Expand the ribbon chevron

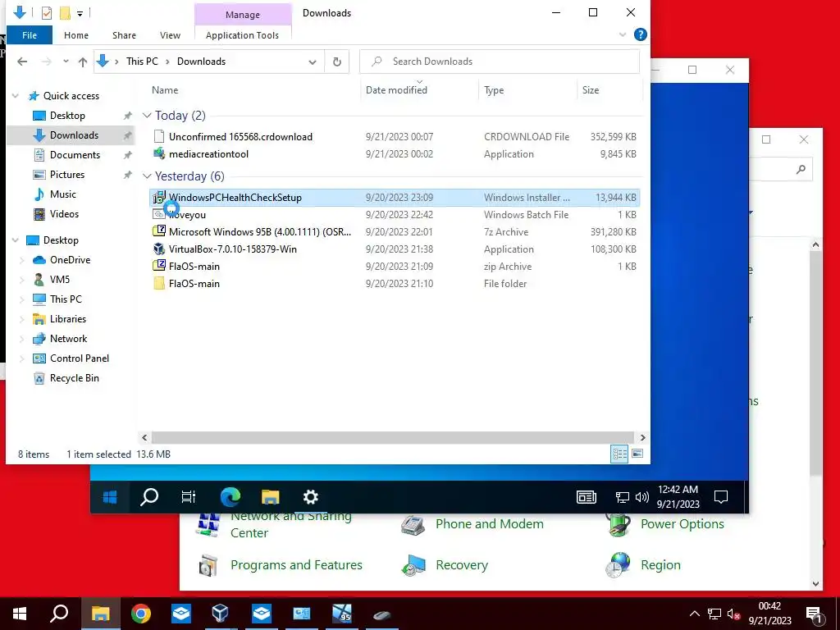coord(623,34)
